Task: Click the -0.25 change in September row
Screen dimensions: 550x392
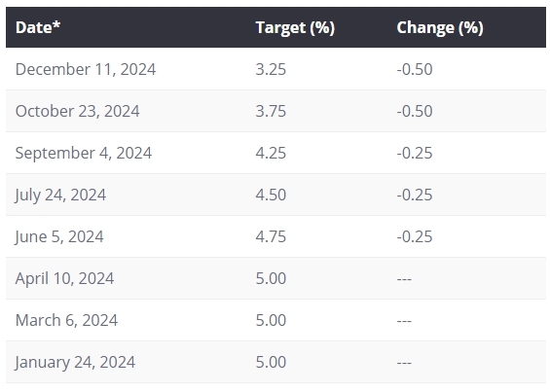Action: (415, 153)
